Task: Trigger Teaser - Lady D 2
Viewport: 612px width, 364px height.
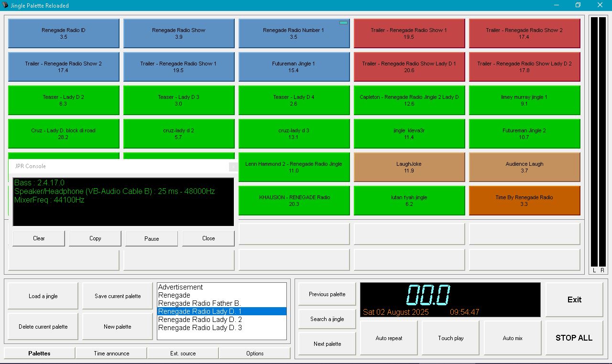Action: click(x=64, y=100)
